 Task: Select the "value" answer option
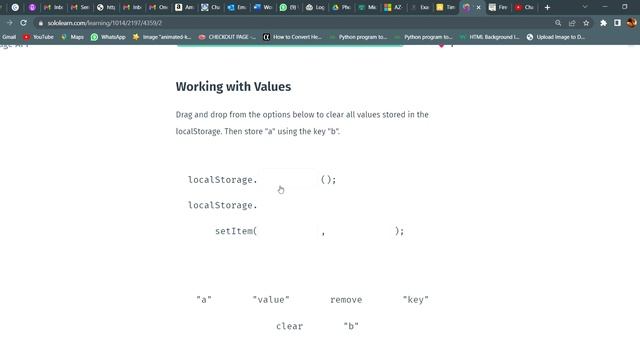pos(271,300)
